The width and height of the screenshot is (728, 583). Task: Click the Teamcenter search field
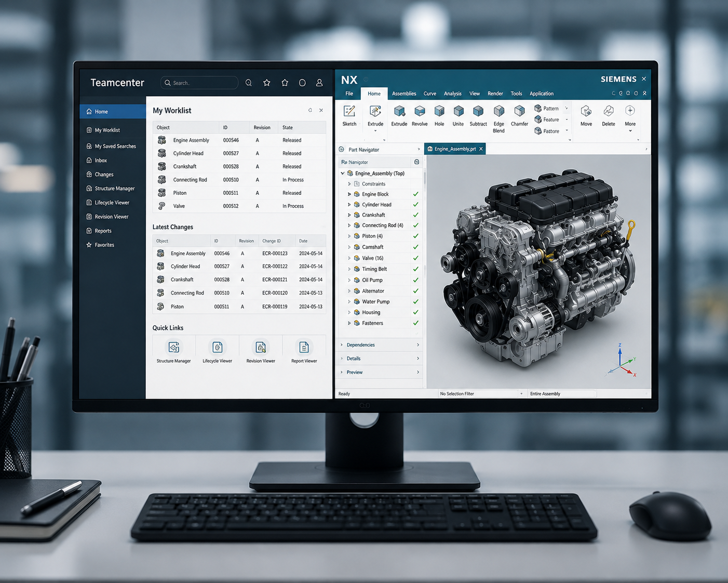coord(199,83)
